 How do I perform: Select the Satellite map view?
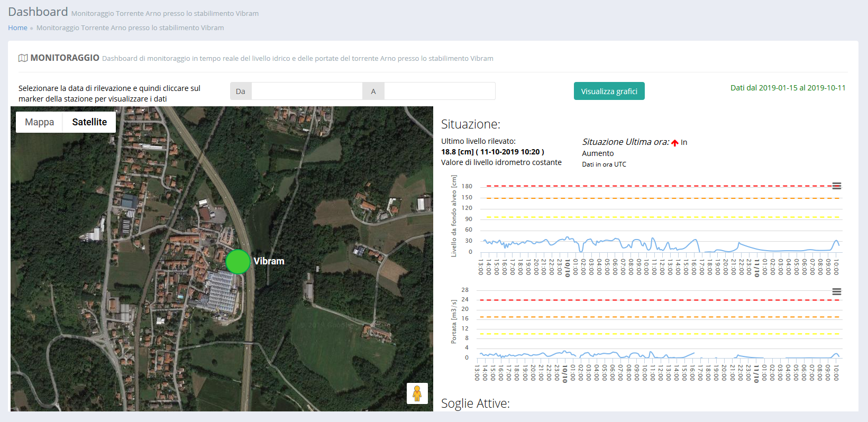click(x=89, y=122)
